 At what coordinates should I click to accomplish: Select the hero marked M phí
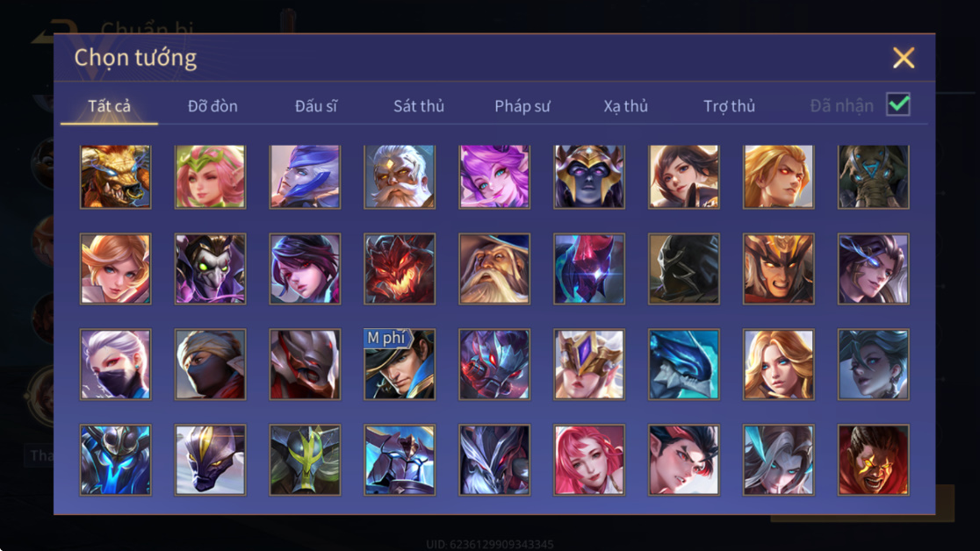[400, 364]
